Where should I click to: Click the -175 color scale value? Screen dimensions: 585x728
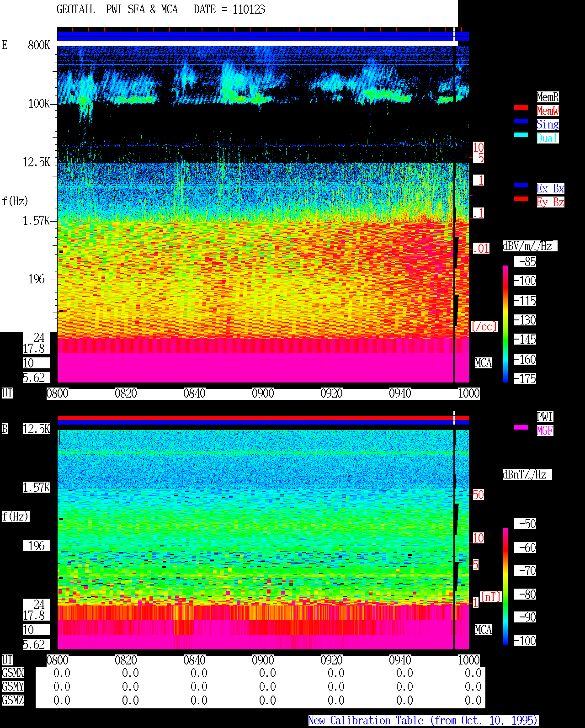click(525, 378)
